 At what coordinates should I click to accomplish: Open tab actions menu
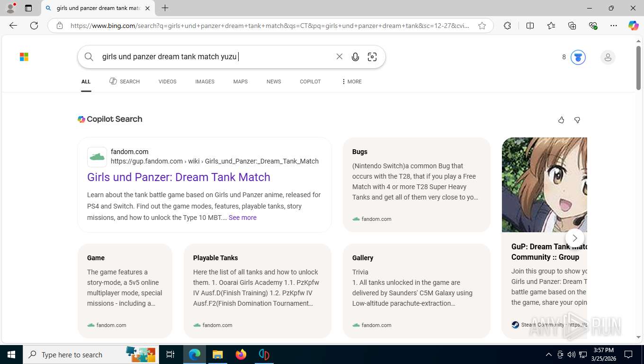tap(28, 8)
